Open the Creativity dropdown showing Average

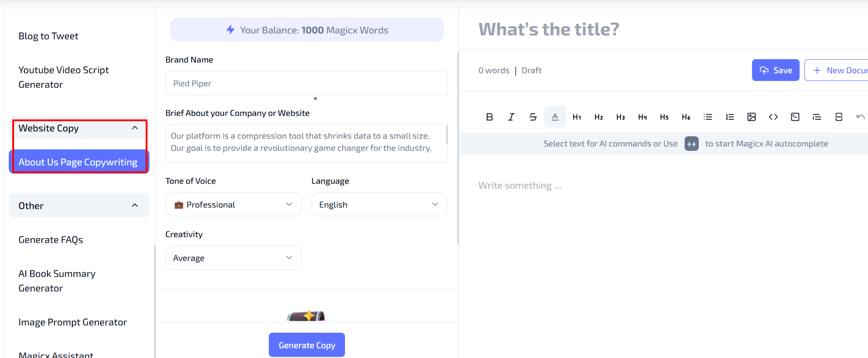click(x=233, y=258)
